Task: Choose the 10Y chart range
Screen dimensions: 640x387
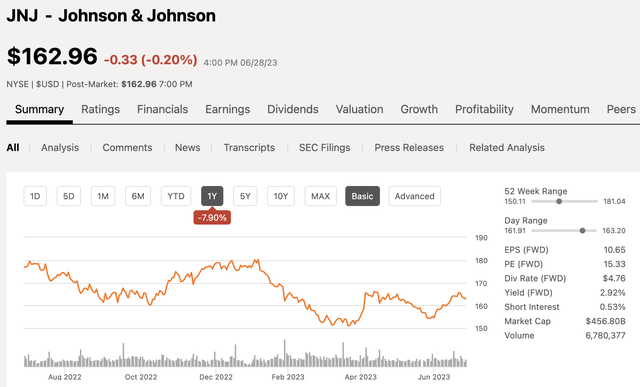Action: pos(281,196)
